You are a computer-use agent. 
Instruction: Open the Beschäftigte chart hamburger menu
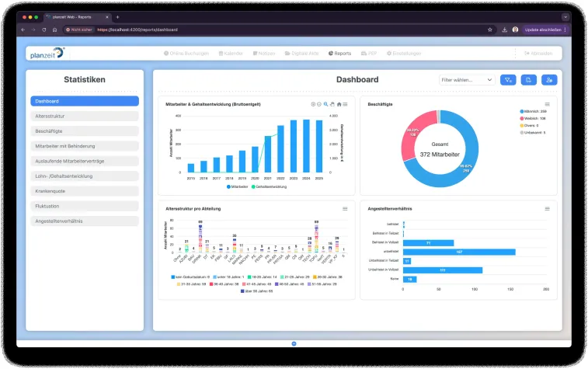pyautogui.click(x=547, y=103)
